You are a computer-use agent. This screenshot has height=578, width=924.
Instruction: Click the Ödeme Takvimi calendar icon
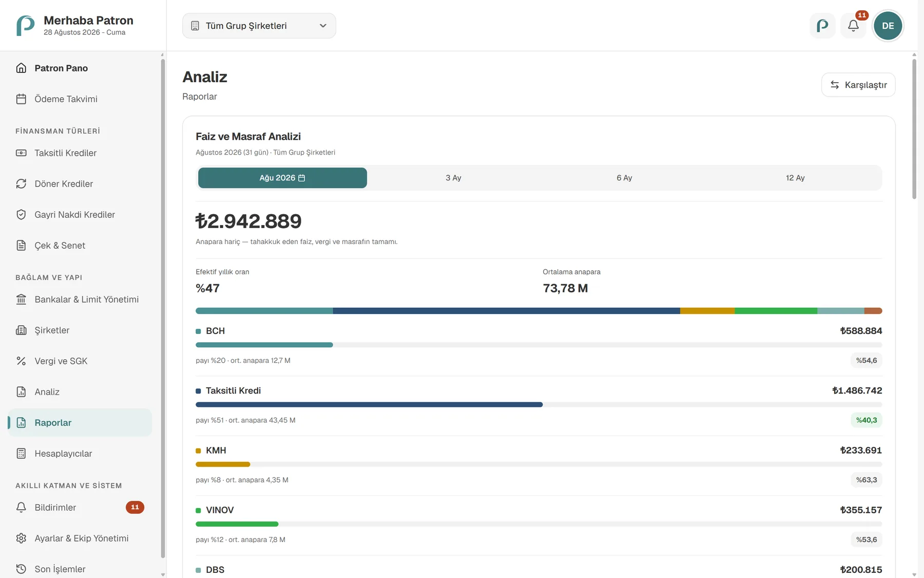(x=21, y=99)
